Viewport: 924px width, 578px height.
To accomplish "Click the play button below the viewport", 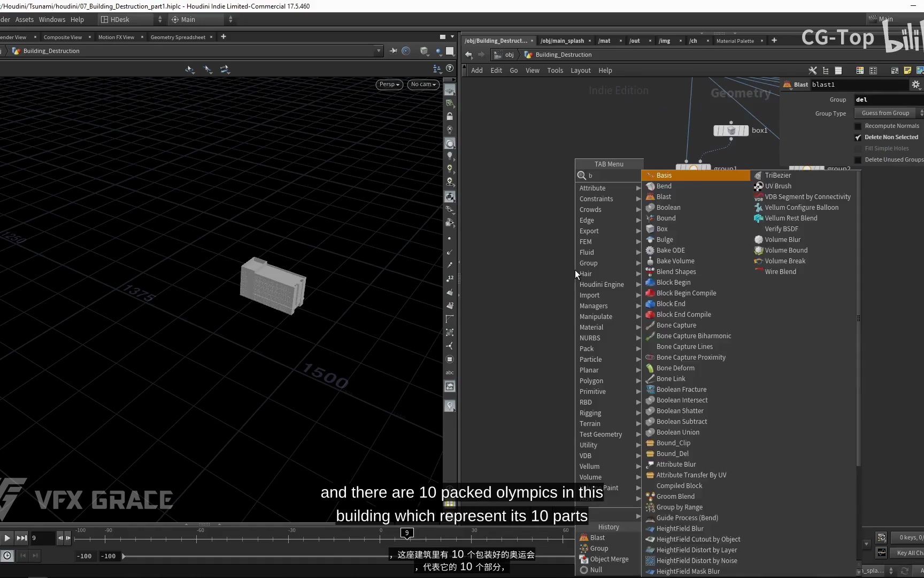I will tap(7, 538).
